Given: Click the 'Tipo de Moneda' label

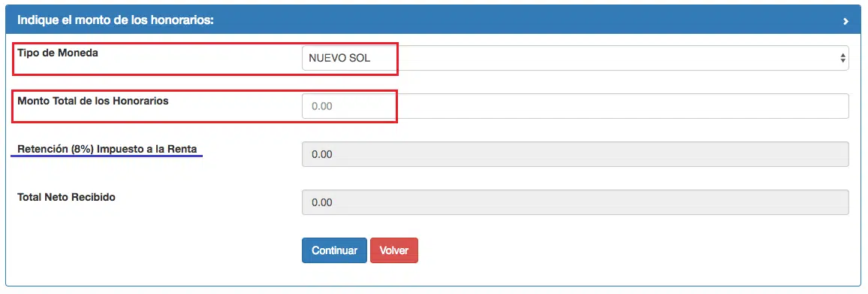Looking at the screenshot, I should click(x=58, y=53).
